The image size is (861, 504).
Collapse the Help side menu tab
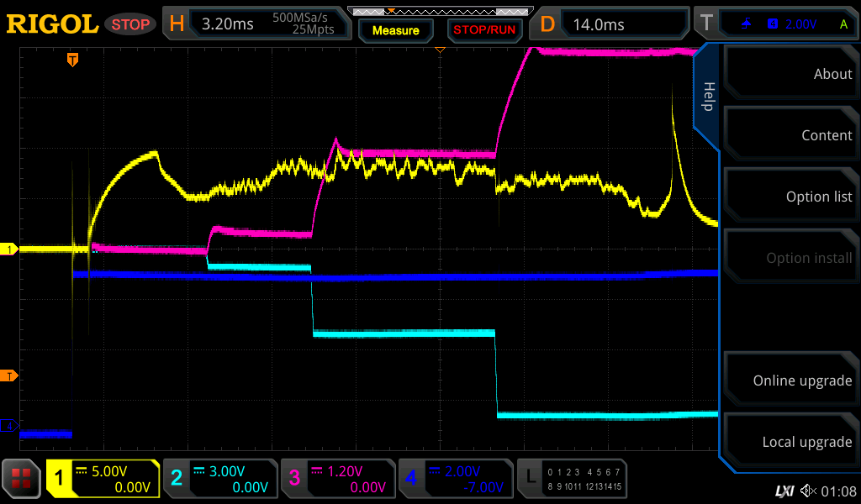pyautogui.click(x=707, y=97)
